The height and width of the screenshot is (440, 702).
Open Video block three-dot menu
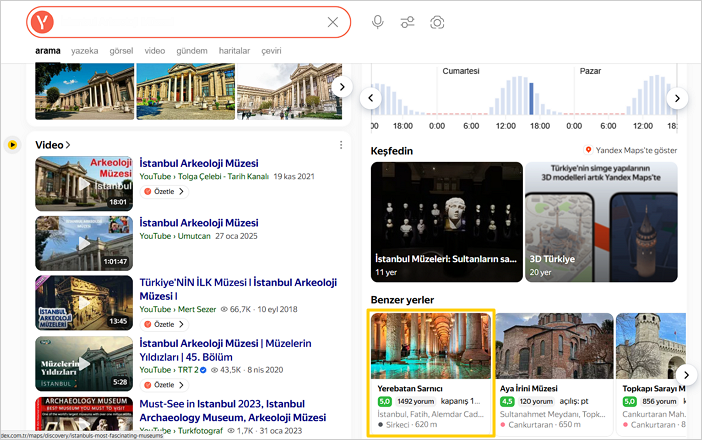(x=341, y=145)
